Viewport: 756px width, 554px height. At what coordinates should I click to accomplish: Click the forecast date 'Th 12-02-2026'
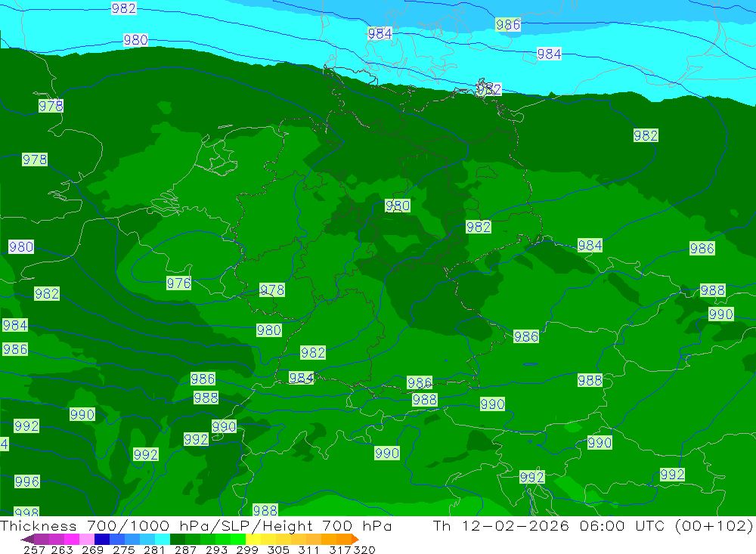[501, 525]
